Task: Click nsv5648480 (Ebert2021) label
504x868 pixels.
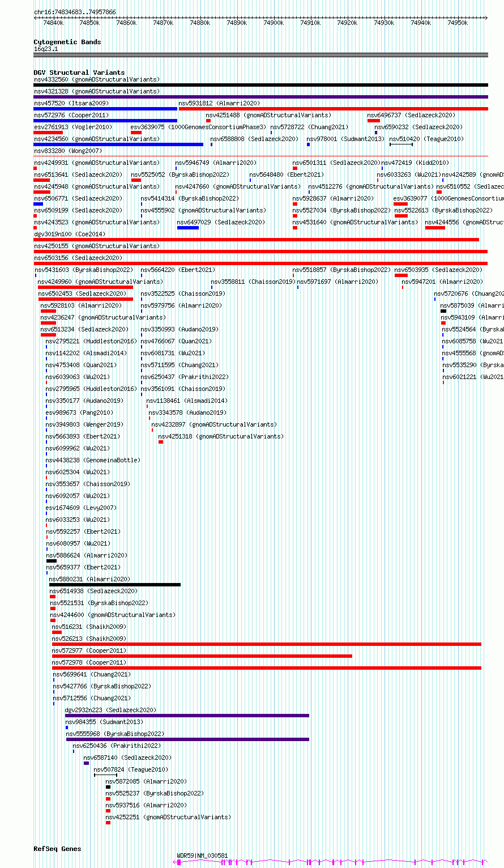Action: pos(287,175)
